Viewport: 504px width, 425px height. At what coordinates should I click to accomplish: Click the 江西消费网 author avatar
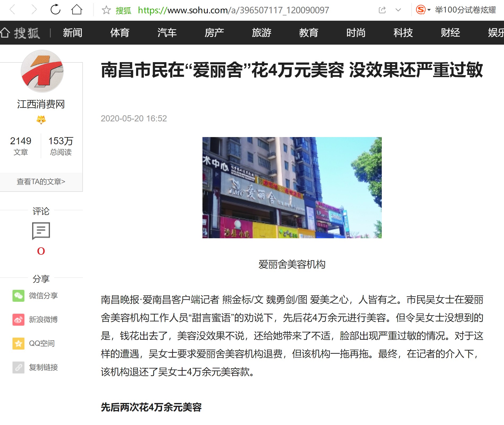click(x=42, y=71)
